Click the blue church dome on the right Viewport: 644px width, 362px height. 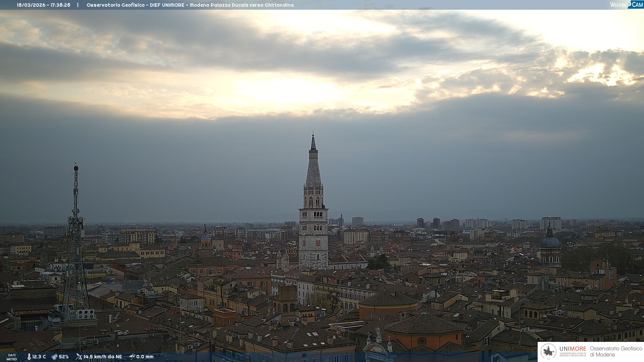point(550,241)
